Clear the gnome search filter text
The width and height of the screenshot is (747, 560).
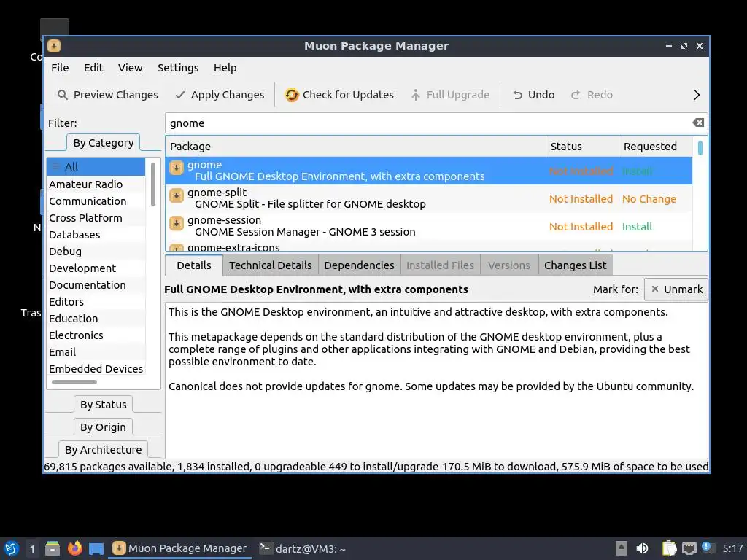[x=698, y=122]
